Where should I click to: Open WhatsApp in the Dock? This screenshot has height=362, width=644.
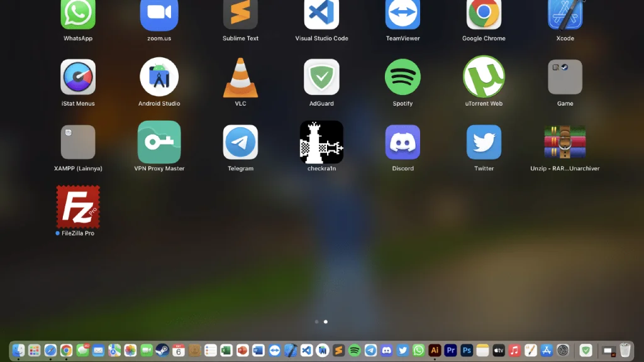point(418,351)
